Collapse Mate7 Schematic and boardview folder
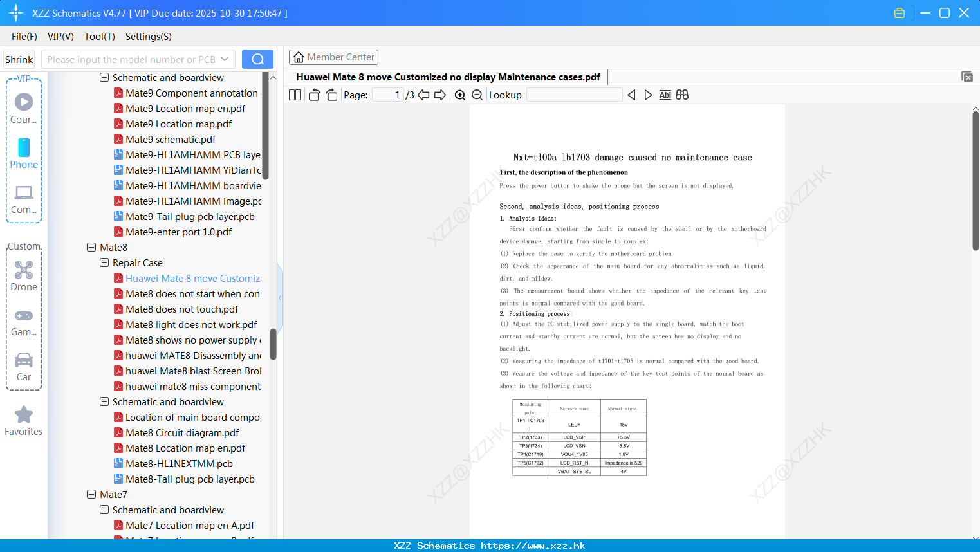The height and width of the screenshot is (552, 980). 104,510
